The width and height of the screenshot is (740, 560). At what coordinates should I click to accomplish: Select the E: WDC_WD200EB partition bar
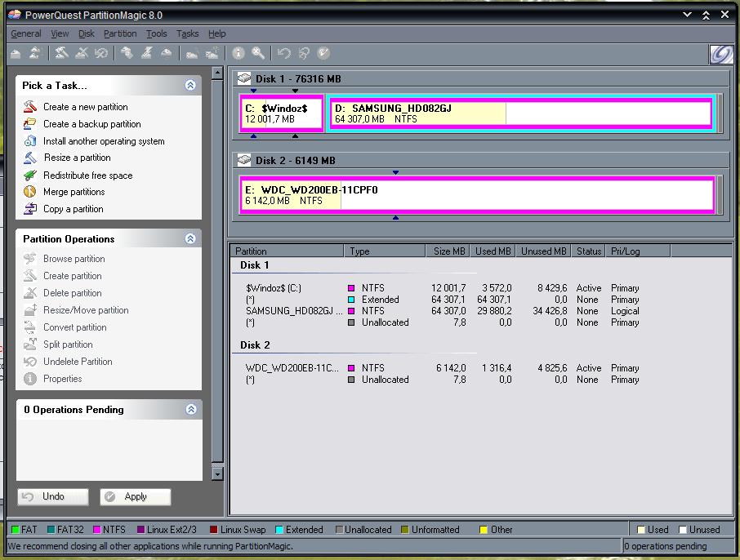[x=477, y=195]
